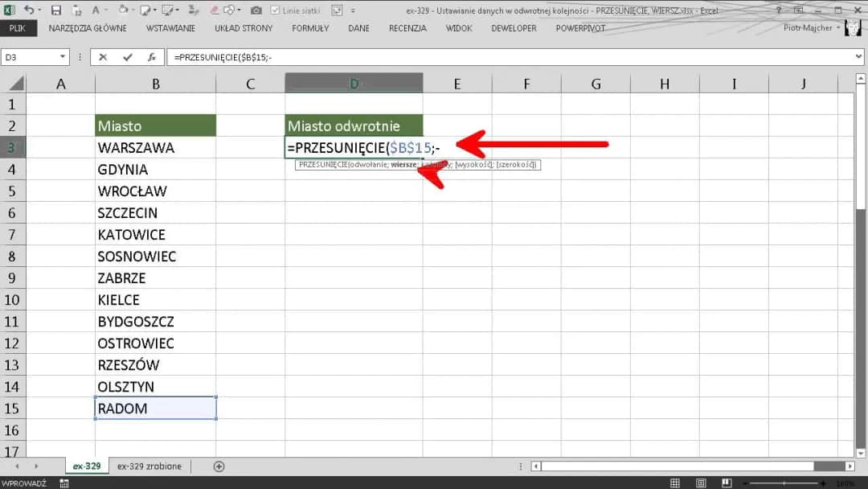
Task: Expand the formula bar with the chevron
Action: [858, 57]
